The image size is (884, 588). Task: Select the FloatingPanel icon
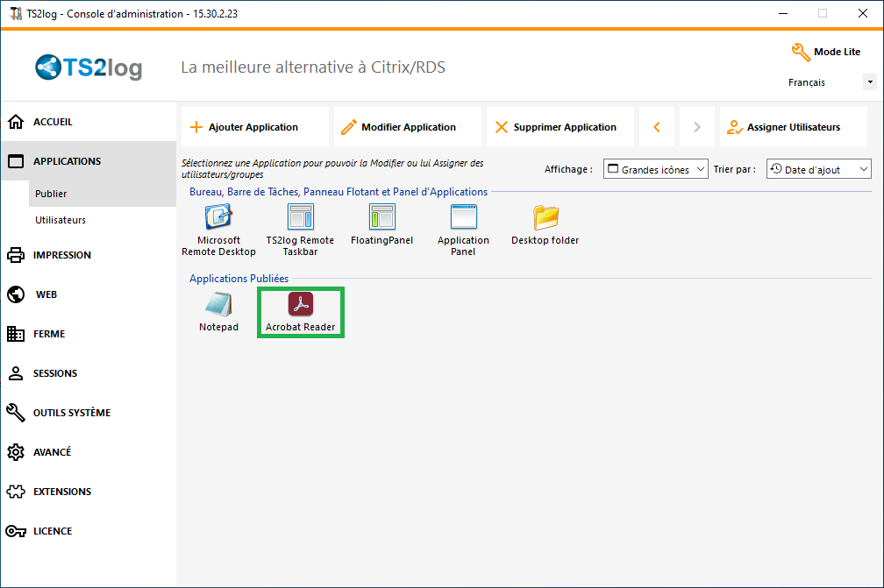click(x=382, y=216)
